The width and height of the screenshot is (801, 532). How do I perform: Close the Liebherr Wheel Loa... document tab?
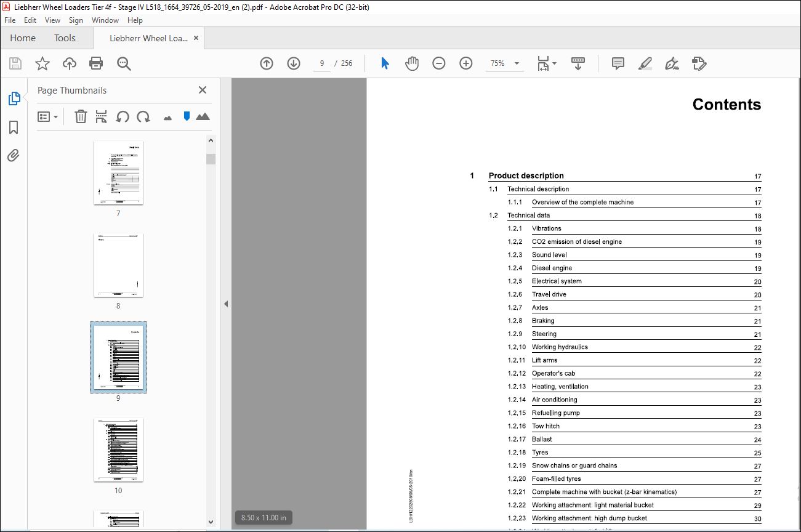(196, 38)
